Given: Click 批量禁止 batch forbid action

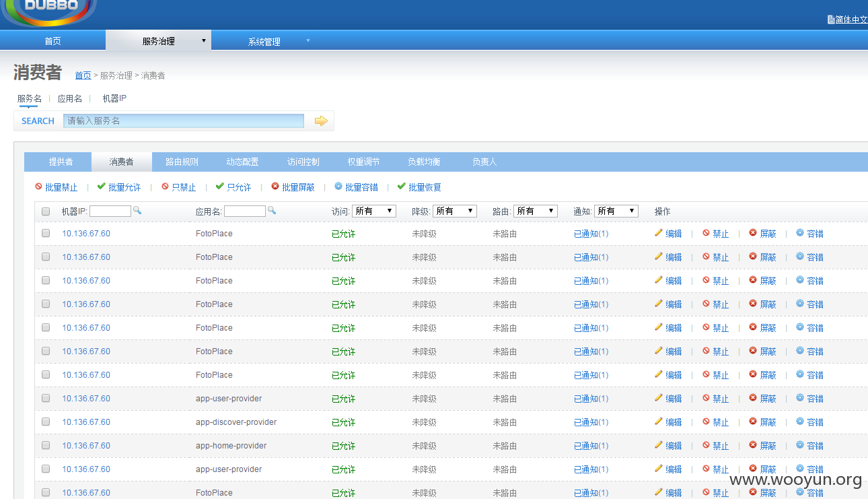Looking at the screenshot, I should (x=57, y=187).
